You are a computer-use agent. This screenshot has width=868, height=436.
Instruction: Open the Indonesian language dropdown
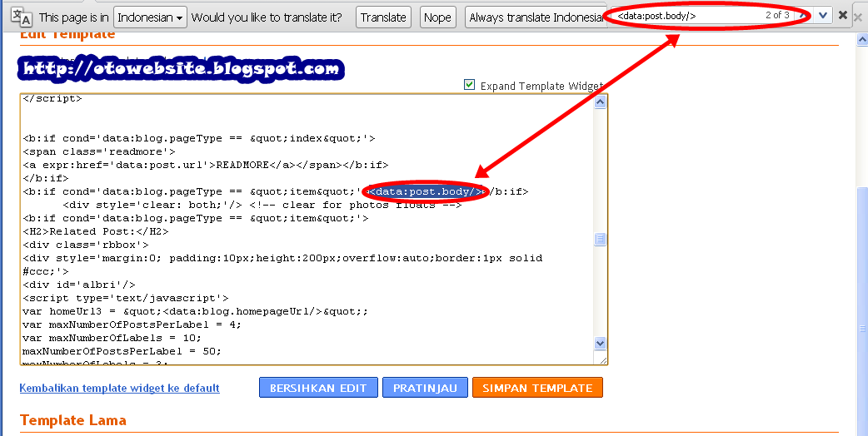pos(150,17)
